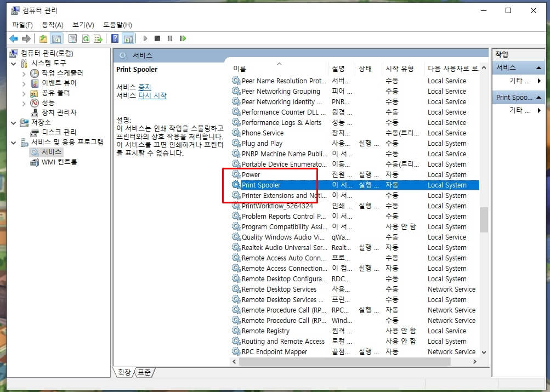The height and width of the screenshot is (392, 550).
Task: Click the gear icon beside Power service
Action: tap(236, 174)
